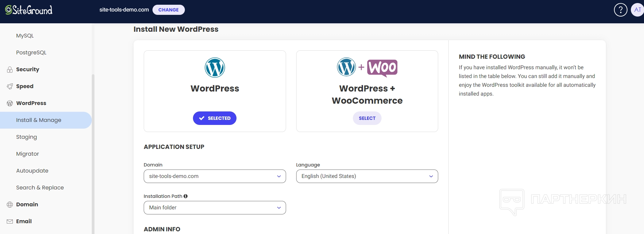This screenshot has height=234, width=644.
Task: Expand the Speed section
Action: pyautogui.click(x=25, y=86)
